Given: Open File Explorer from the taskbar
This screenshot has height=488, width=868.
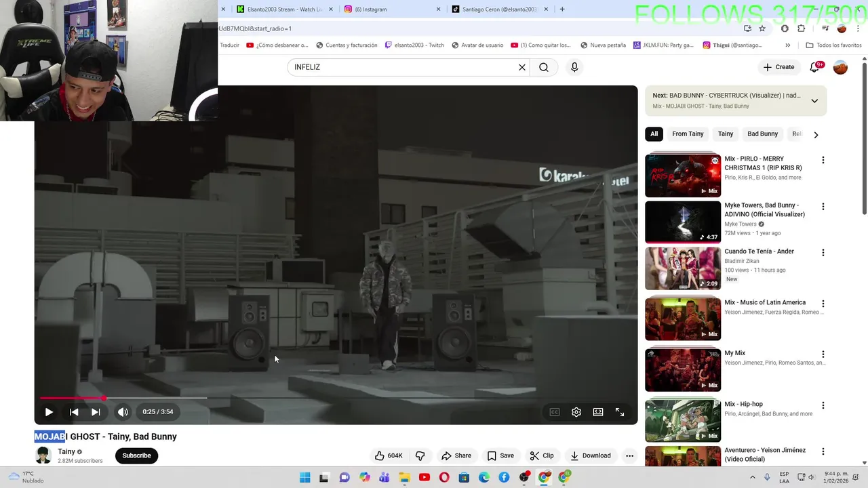Looking at the screenshot, I should pyautogui.click(x=404, y=477).
